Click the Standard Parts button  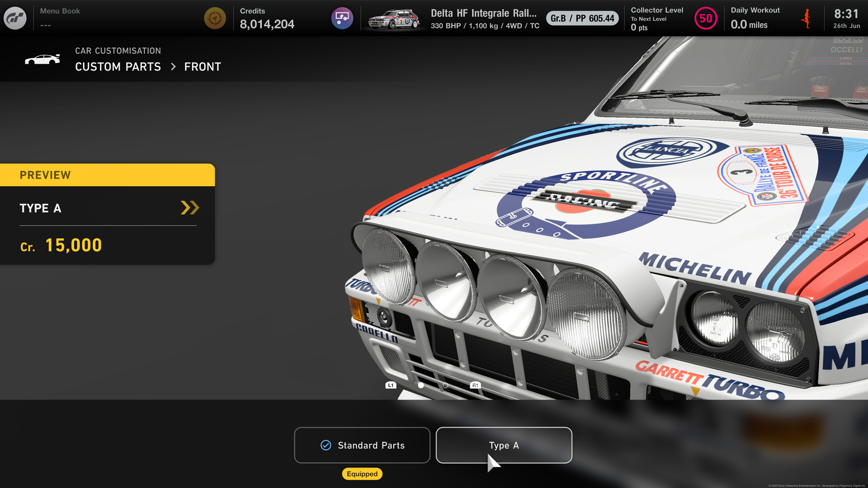click(x=362, y=445)
